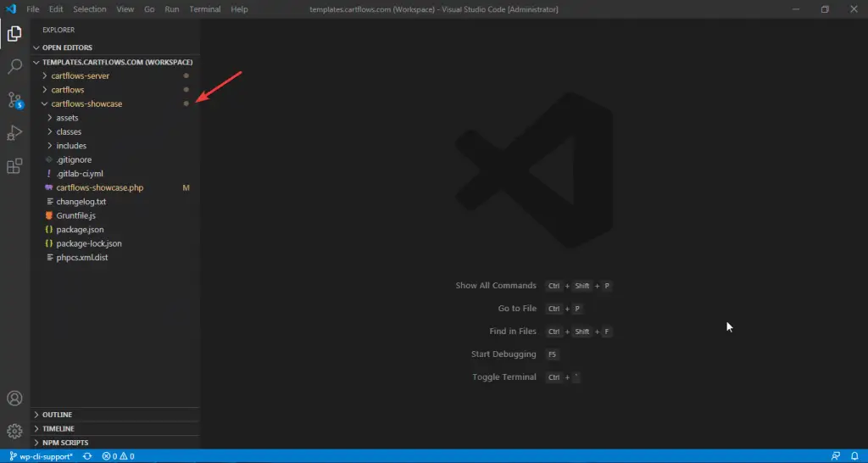The width and height of the screenshot is (868, 463).
Task: Click the Go to File hint text
Action: coord(517,309)
